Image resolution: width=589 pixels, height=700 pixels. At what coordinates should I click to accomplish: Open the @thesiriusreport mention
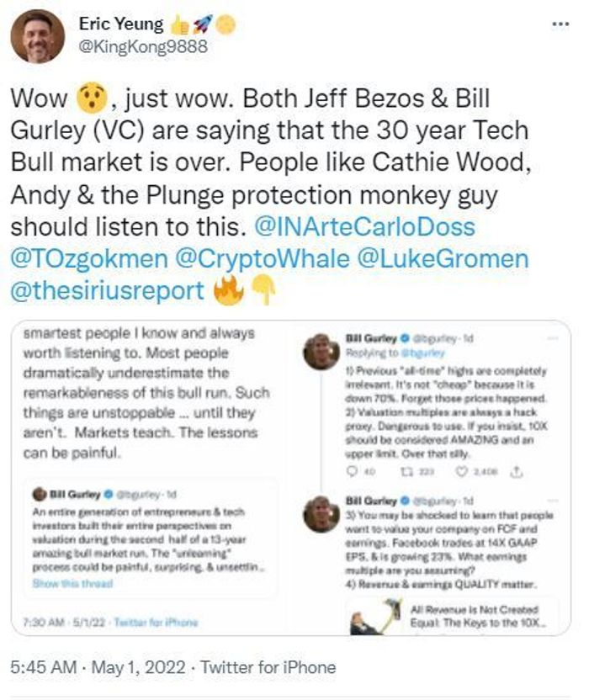pyautogui.click(x=107, y=290)
